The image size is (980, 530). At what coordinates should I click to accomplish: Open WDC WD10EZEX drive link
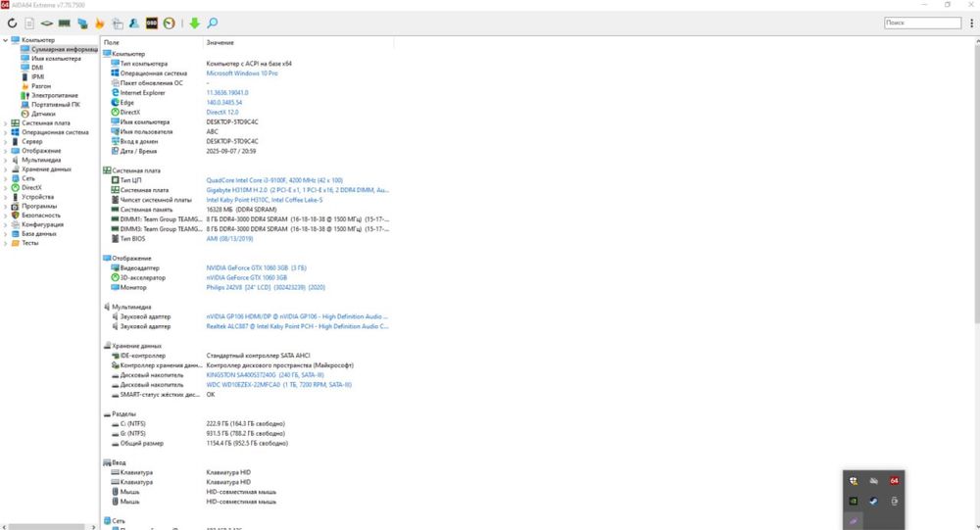(278, 385)
